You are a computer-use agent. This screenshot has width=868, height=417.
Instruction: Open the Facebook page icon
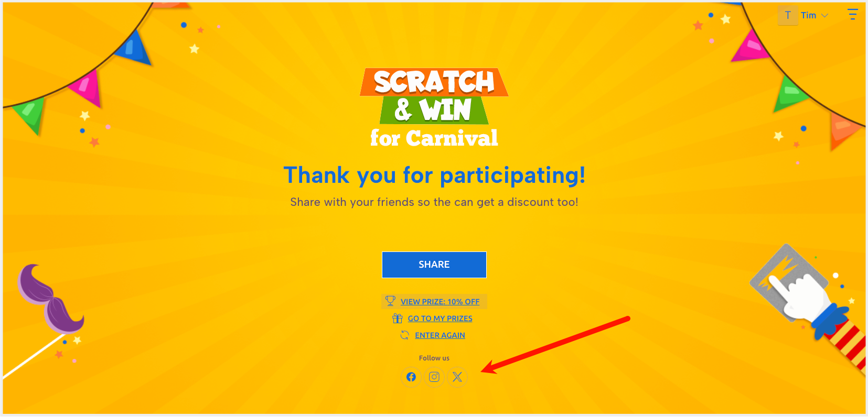click(411, 377)
